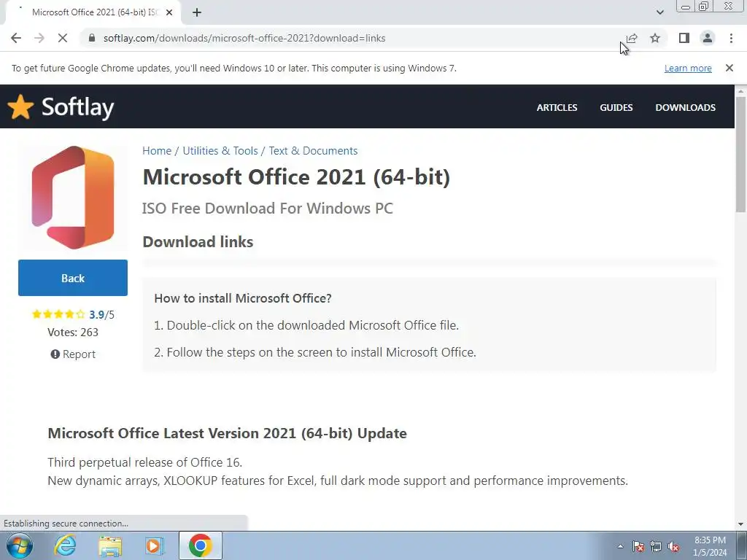Open the muted volume tray icon
The image size is (747, 560).
[673, 546]
